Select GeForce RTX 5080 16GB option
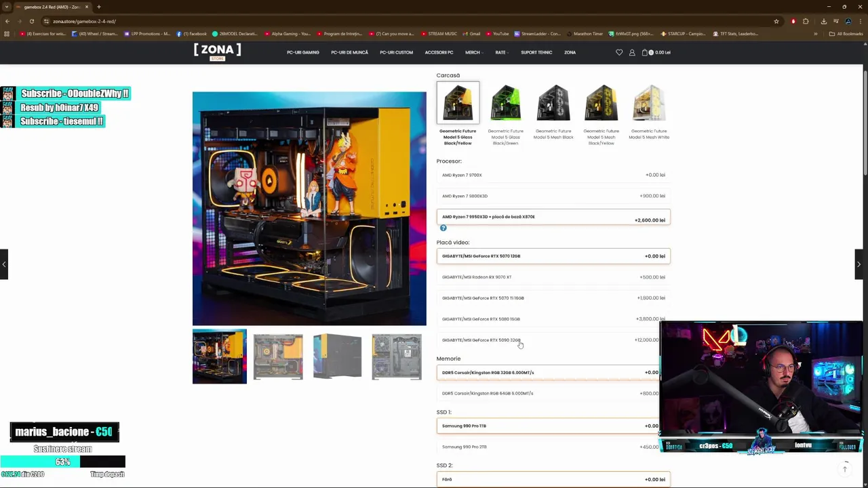The height and width of the screenshot is (488, 868). coord(553,319)
